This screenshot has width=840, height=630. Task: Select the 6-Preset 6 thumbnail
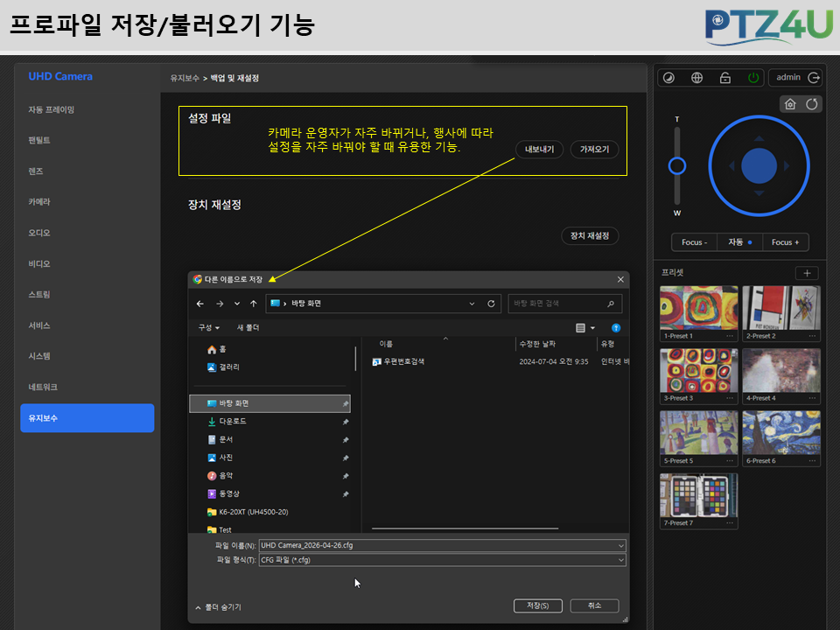tap(781, 433)
